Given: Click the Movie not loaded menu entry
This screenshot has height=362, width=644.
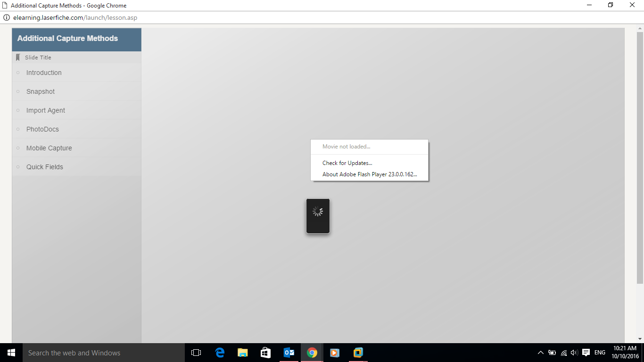Looking at the screenshot, I should click(x=369, y=147).
